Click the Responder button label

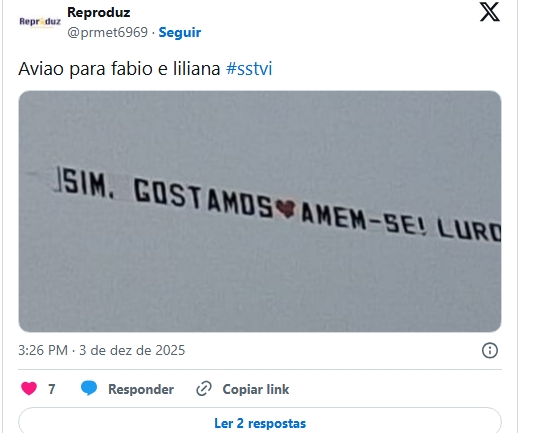pyautogui.click(x=141, y=389)
